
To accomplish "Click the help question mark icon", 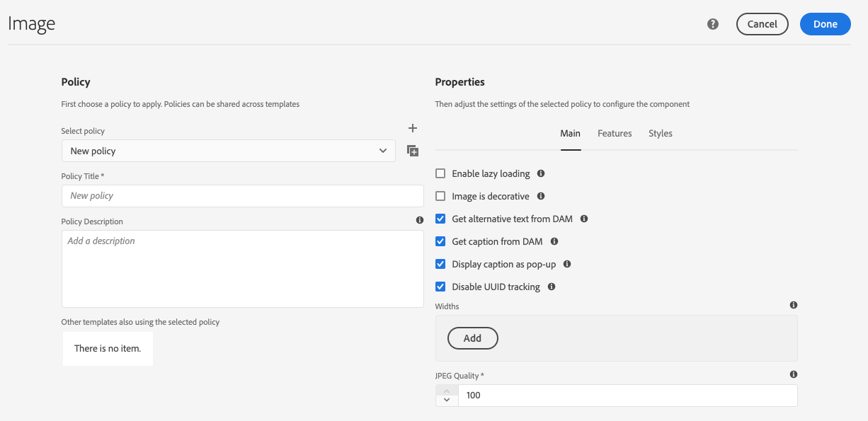I will click(x=713, y=24).
